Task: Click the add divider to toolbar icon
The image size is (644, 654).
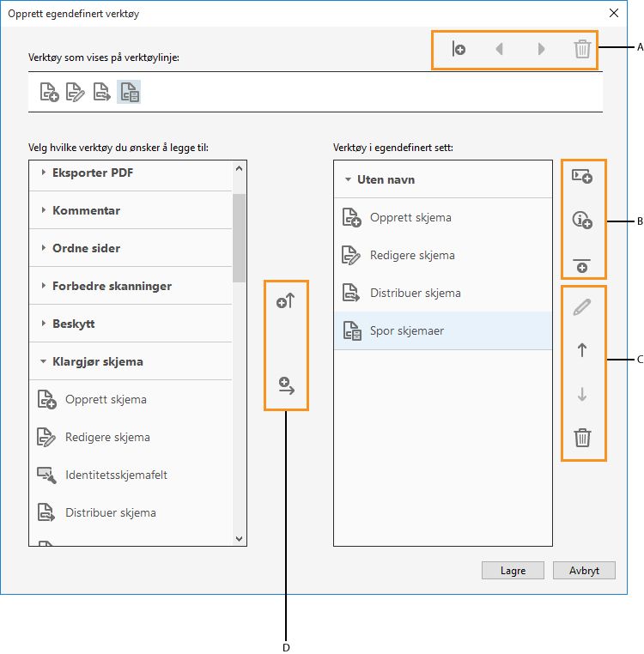Action: (459, 49)
